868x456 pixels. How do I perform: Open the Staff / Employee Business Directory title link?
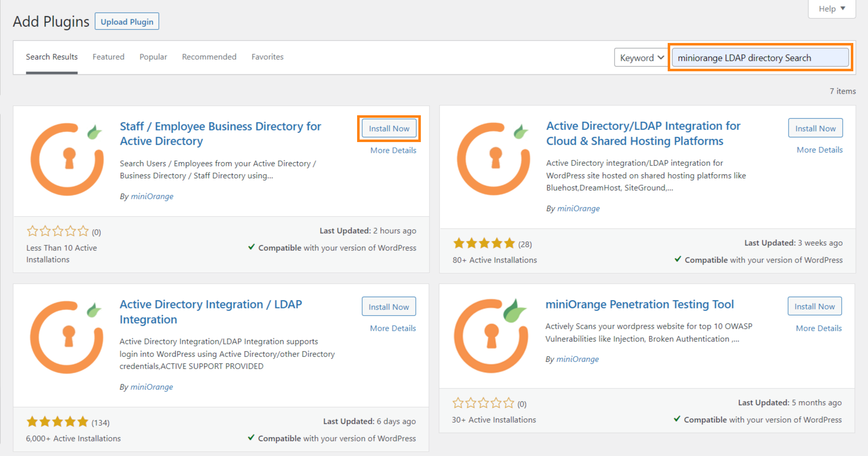220,133
